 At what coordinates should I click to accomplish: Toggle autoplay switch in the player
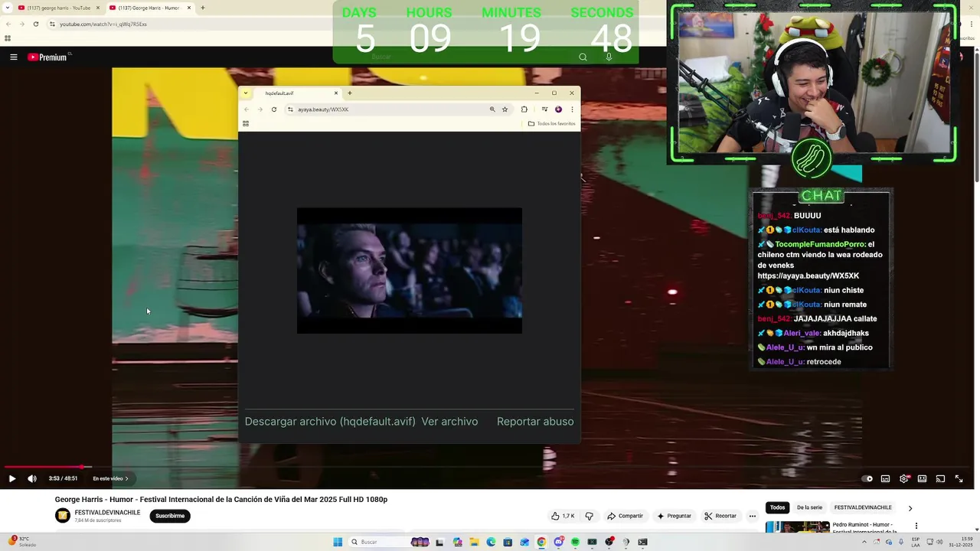pyautogui.click(x=867, y=478)
